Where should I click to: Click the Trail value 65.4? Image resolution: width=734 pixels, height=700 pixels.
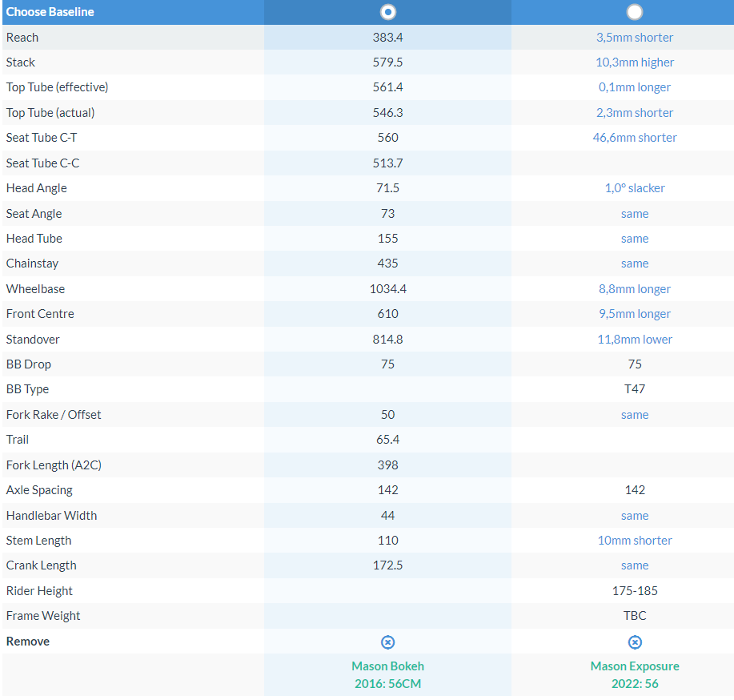(388, 440)
